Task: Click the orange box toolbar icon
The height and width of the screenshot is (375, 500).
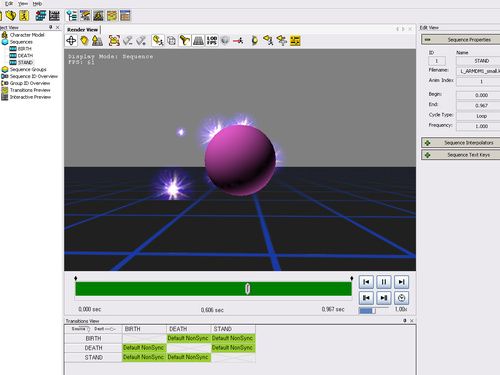Action: [x=112, y=15]
